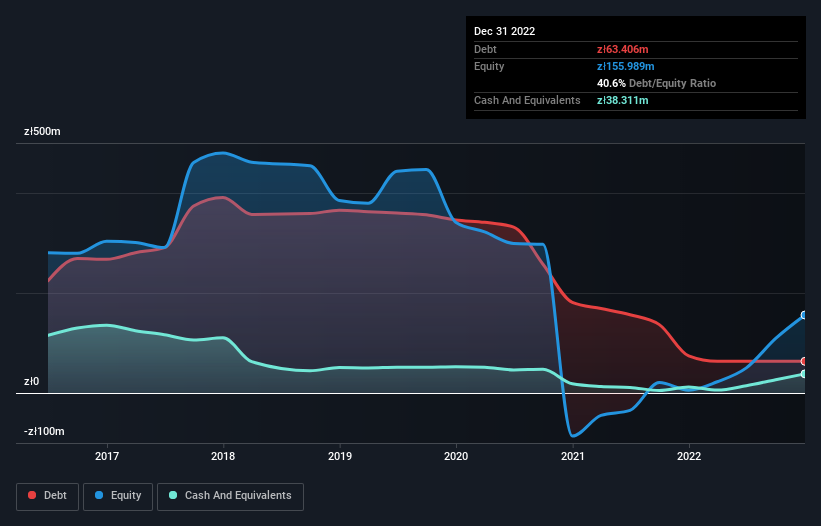Click the -zł100m y-axis label
Viewport: 821px width, 526px height.
click(44, 431)
